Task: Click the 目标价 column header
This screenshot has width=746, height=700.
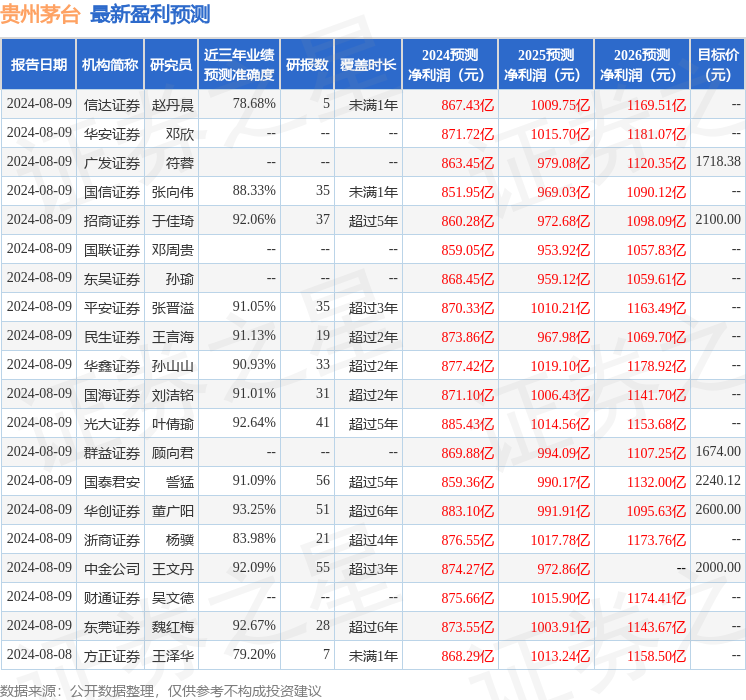Action: tap(717, 64)
